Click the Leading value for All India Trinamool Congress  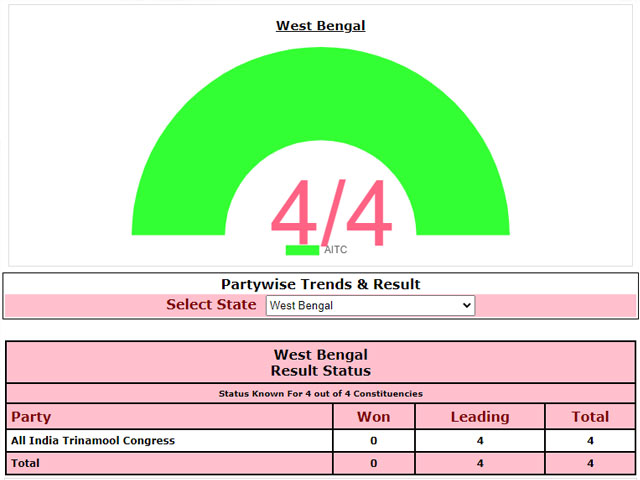480,441
